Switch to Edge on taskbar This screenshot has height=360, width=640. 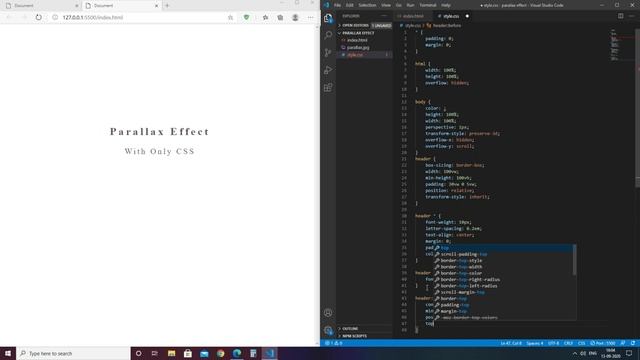point(237,353)
